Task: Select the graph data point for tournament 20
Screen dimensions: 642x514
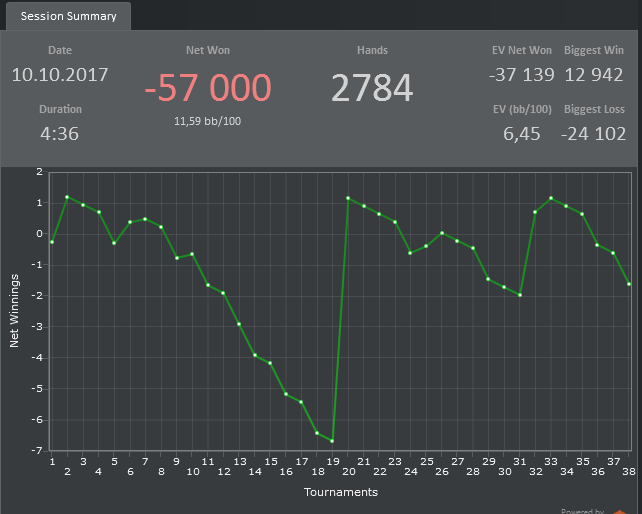Action: point(348,198)
